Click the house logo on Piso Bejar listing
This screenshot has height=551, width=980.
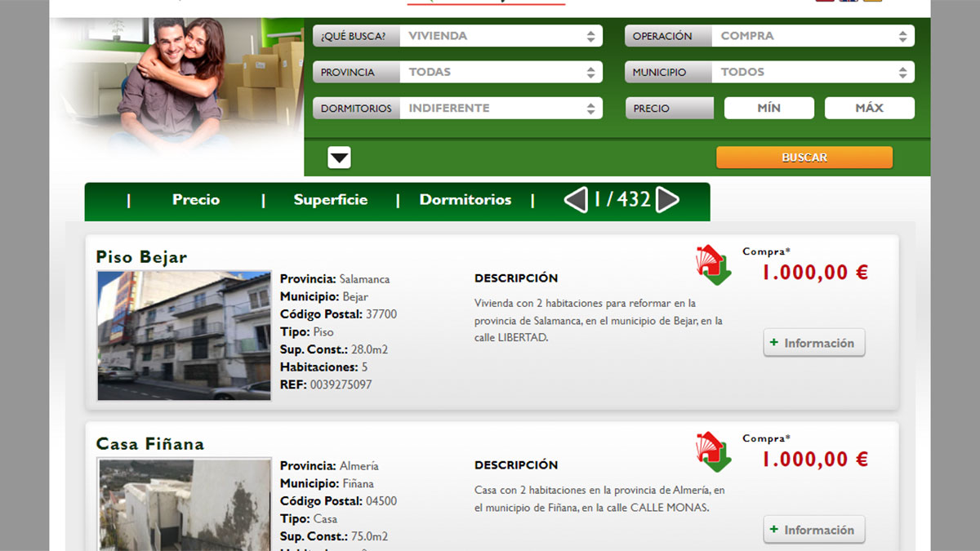[713, 265]
